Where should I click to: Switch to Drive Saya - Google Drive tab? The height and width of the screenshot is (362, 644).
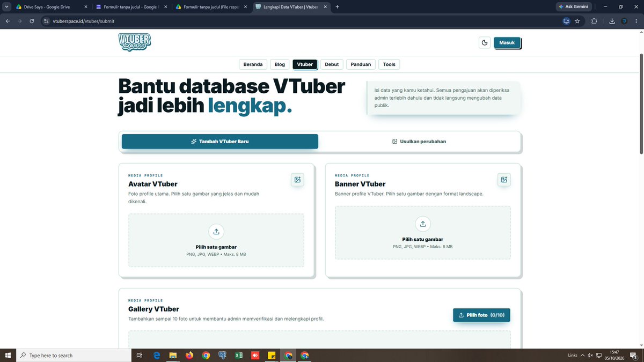51,7
